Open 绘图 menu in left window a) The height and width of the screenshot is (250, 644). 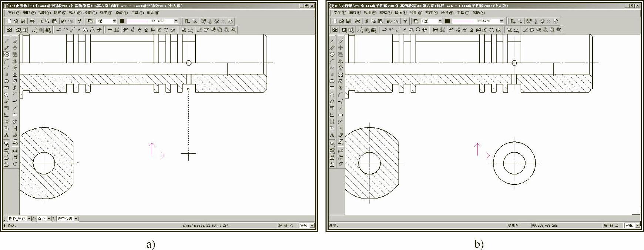[x=90, y=13]
